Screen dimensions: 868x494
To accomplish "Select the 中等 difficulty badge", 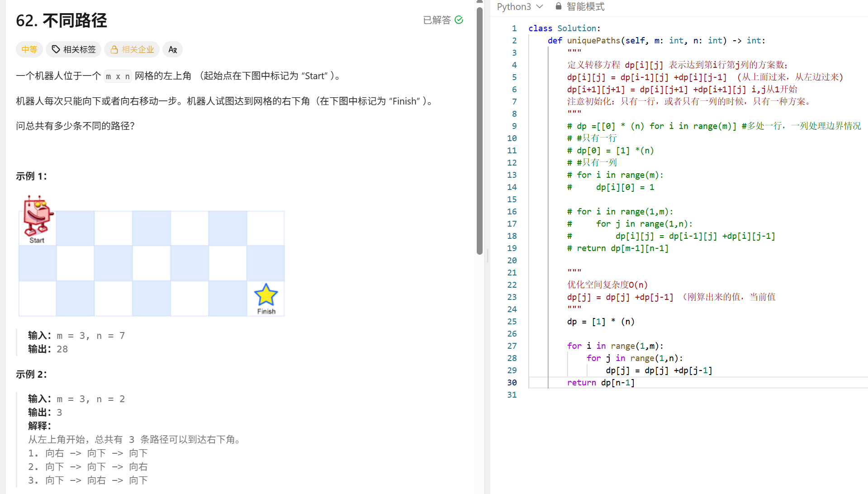I will pyautogui.click(x=29, y=49).
